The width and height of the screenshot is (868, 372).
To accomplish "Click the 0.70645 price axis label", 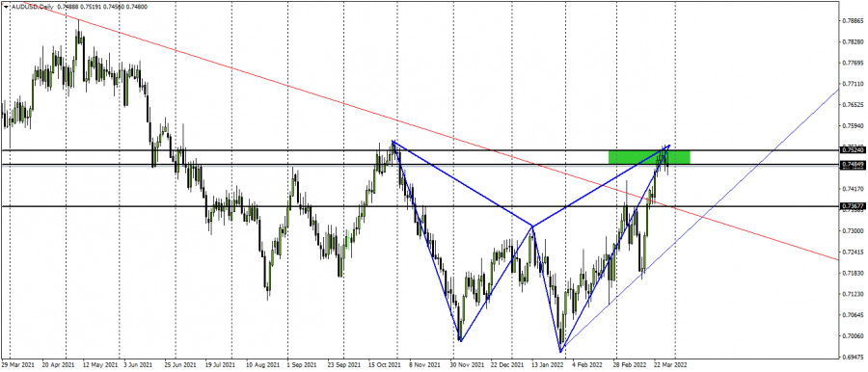I will click(853, 315).
